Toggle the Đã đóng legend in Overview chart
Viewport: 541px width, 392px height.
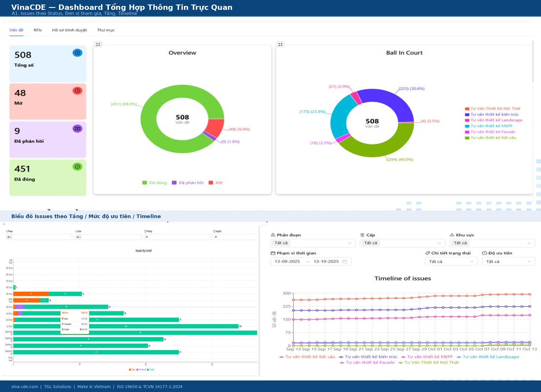154,182
